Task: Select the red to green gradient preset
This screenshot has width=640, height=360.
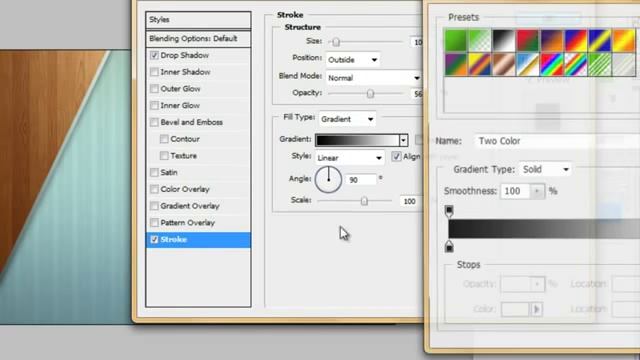Action: (x=528, y=40)
